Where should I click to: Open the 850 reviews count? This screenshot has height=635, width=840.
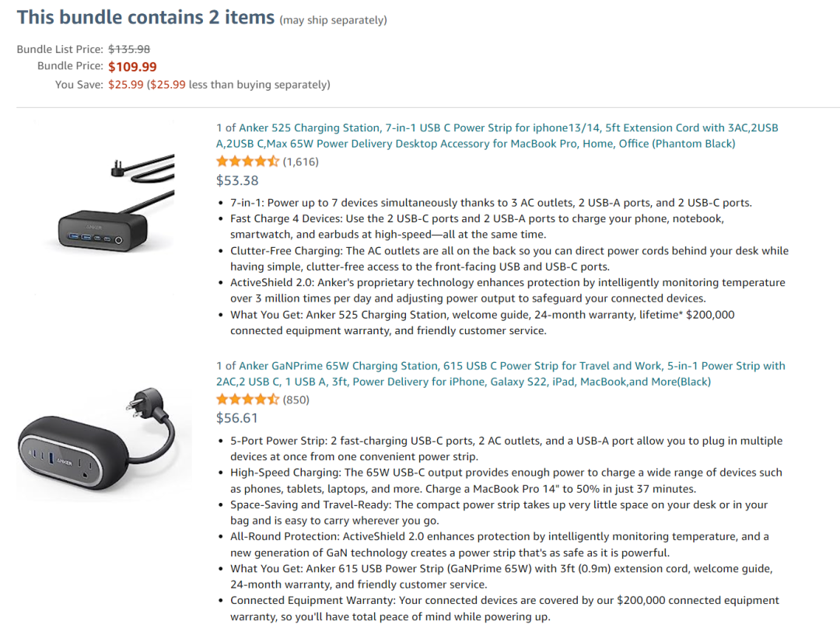coord(296,400)
